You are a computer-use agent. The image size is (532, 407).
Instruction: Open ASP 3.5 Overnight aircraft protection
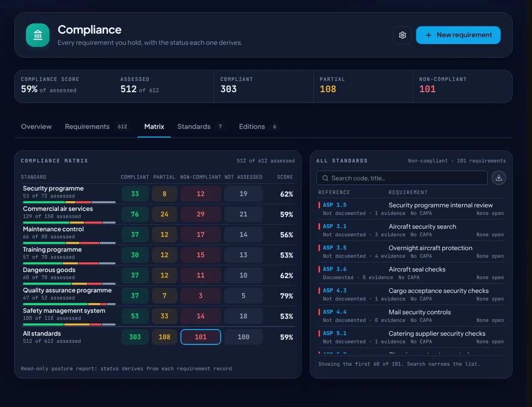(x=411, y=251)
